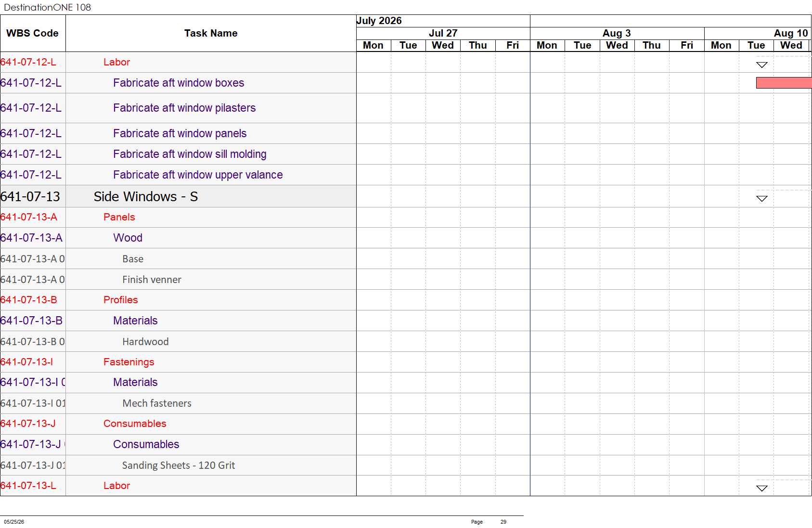The image size is (812, 528).
Task: Select the Jul 27 week header
Action: 443,33
